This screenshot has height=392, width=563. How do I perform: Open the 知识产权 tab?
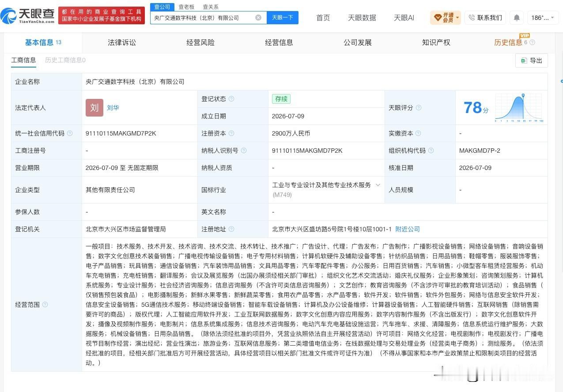pos(436,42)
